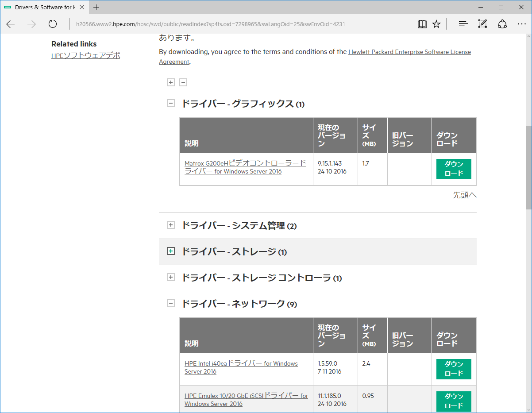The width and height of the screenshot is (532, 413).
Task: Close the Drivers & Software tab
Action: (81, 7)
